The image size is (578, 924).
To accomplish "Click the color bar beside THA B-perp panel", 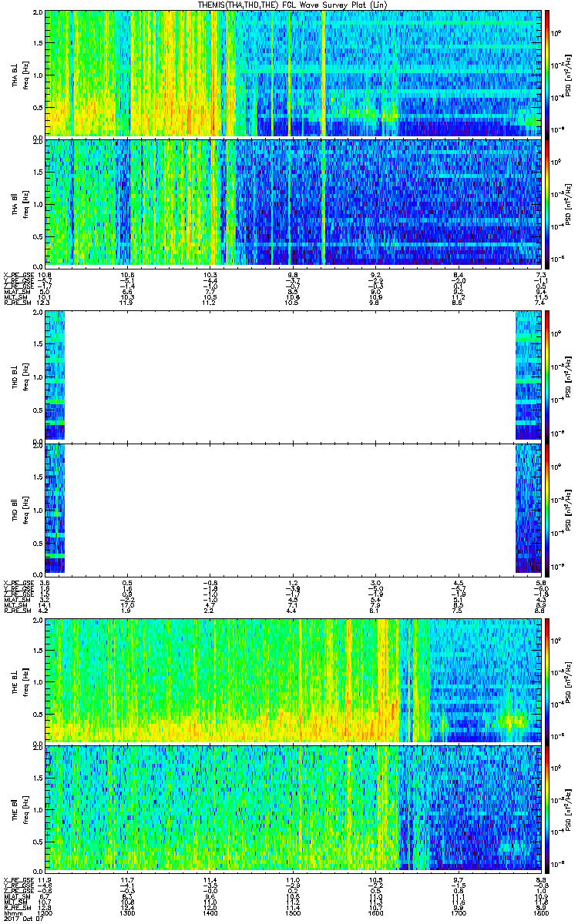I will pyautogui.click(x=548, y=73).
